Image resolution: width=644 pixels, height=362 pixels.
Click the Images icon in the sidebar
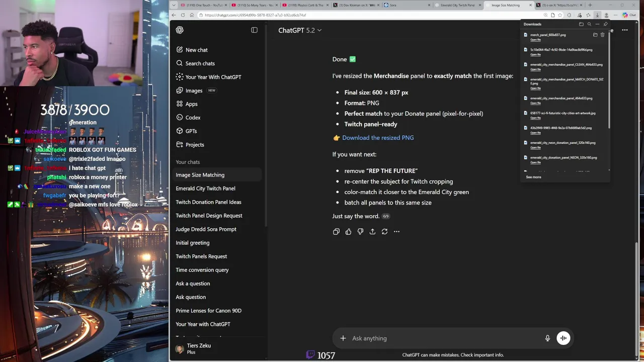point(180,90)
